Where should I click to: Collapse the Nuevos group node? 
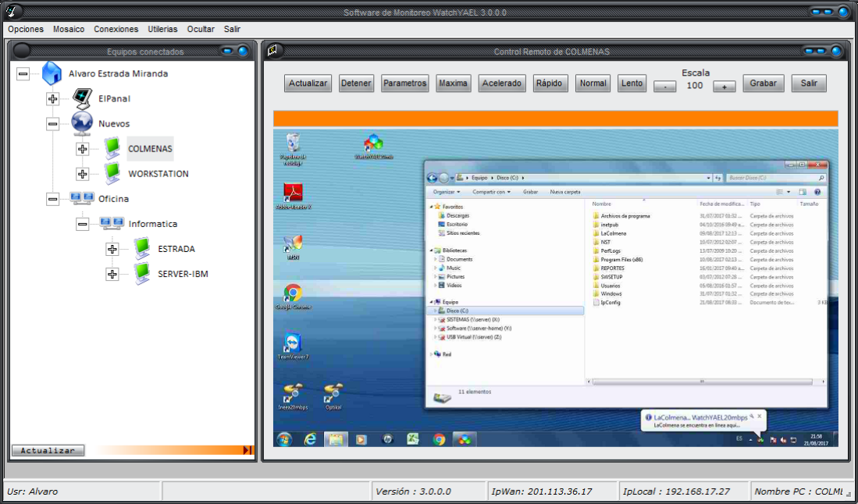coord(52,124)
